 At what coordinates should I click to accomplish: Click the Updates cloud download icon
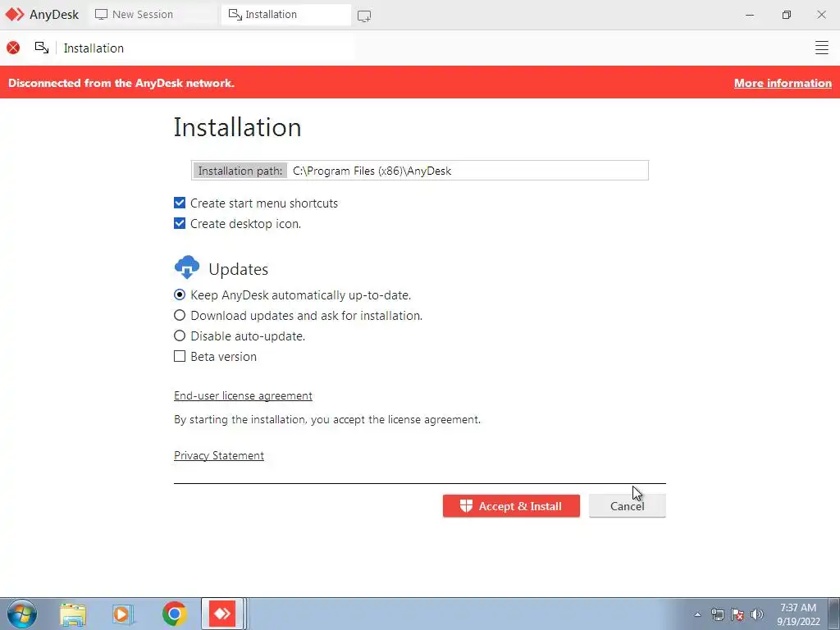[x=187, y=267]
